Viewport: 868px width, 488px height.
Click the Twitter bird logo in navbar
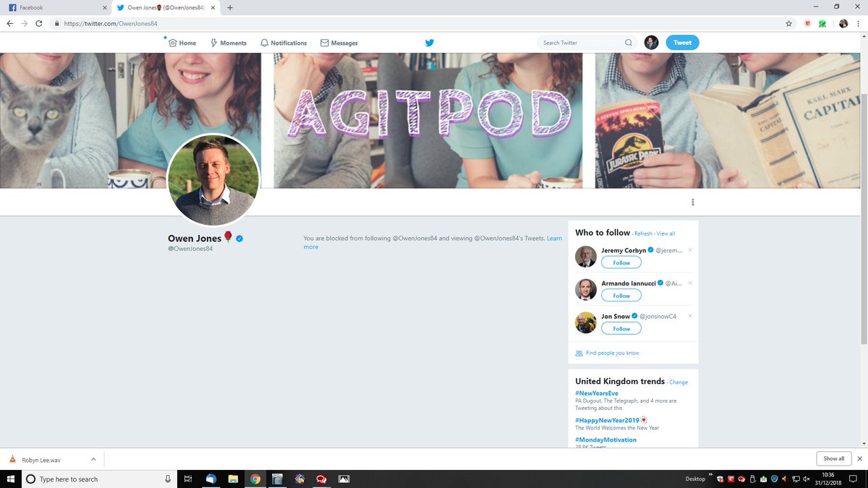coord(430,43)
